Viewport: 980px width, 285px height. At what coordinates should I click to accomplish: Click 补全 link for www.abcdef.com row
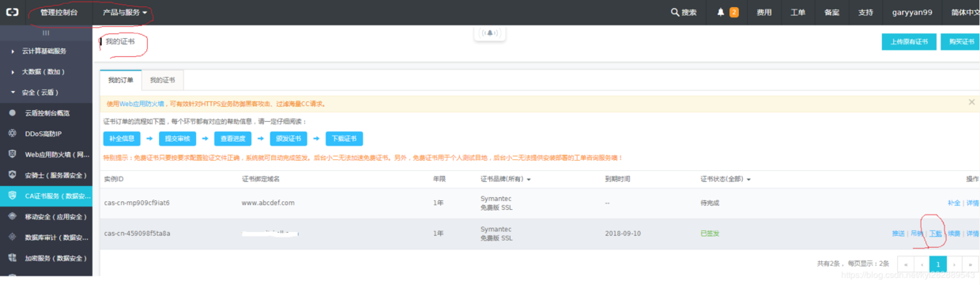coord(954,203)
